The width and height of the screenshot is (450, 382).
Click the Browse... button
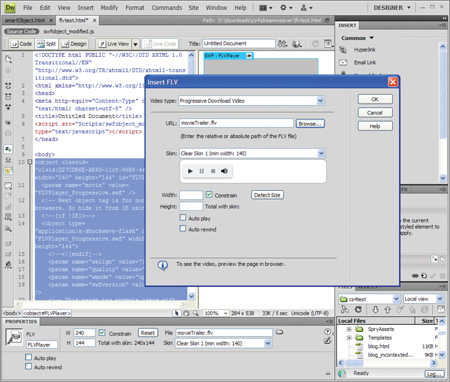tap(310, 124)
